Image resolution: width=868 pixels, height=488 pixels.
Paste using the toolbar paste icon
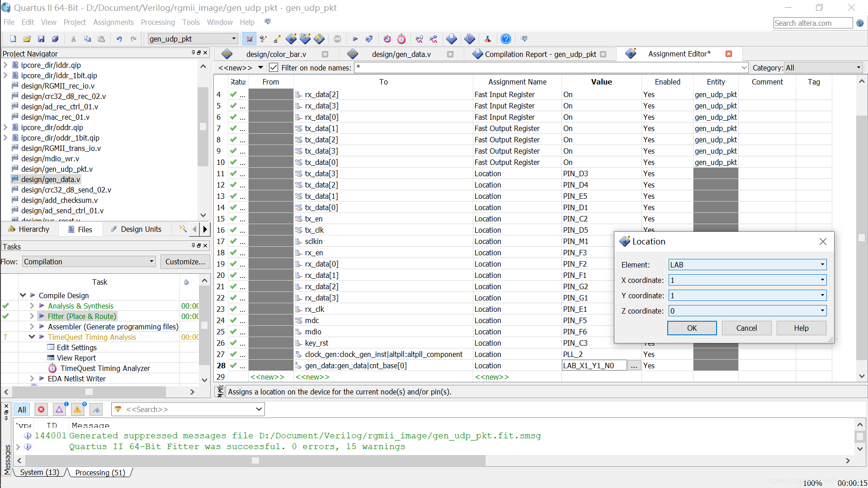101,39
